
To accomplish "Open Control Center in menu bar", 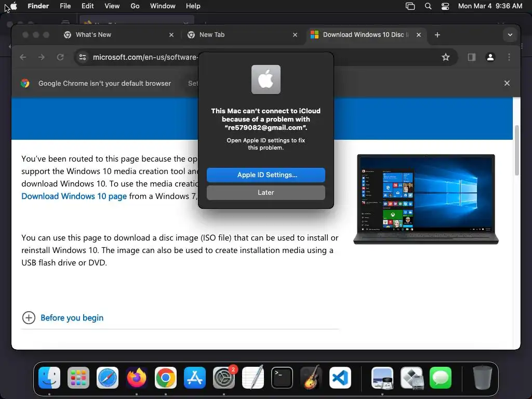I will tap(445, 6).
